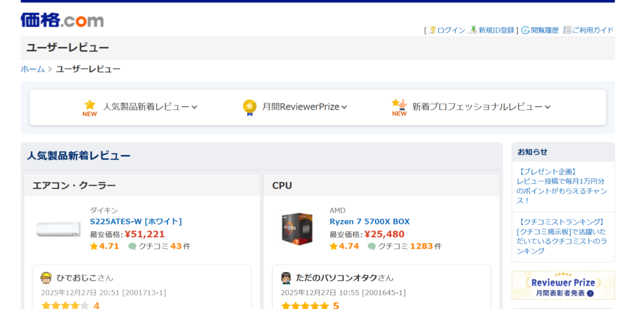This screenshot has width=644, height=309.
Task: Open the クチコミストランキング notice link
Action: (562, 236)
